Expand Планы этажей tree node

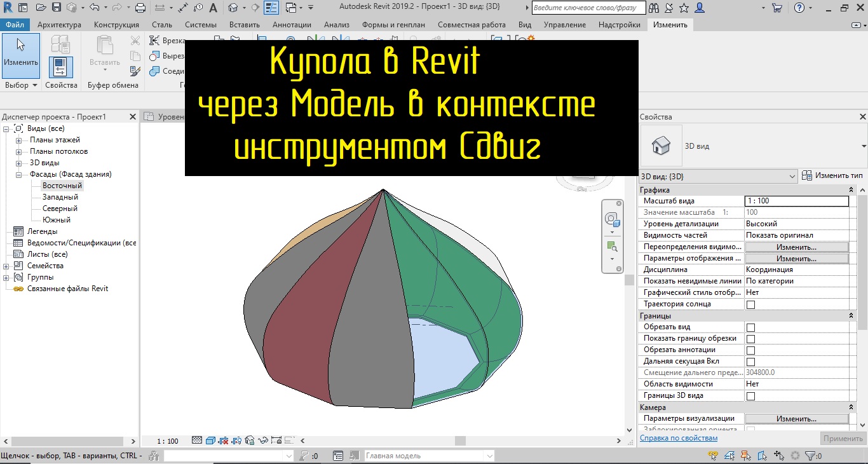click(18, 140)
